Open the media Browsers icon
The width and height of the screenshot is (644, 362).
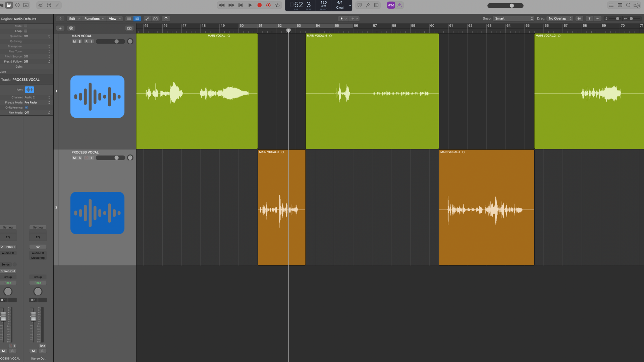click(637, 5)
